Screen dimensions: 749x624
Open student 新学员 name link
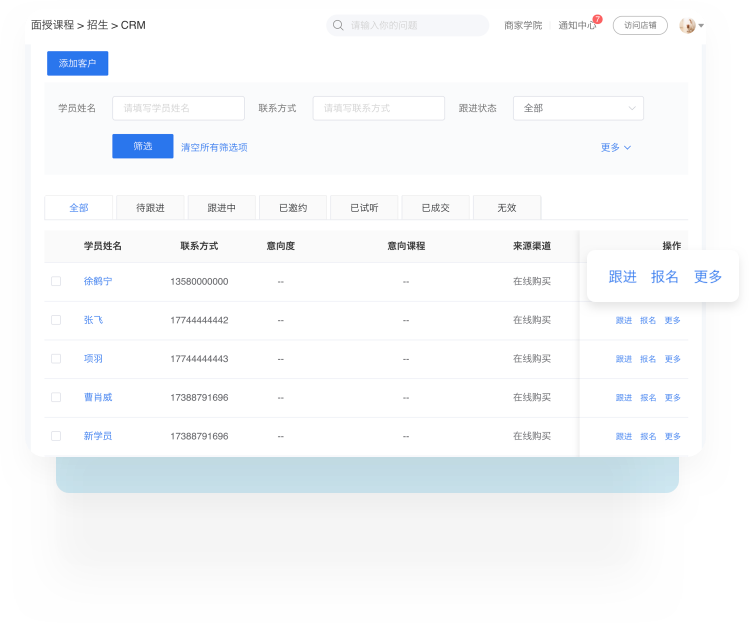pyautogui.click(x=98, y=436)
